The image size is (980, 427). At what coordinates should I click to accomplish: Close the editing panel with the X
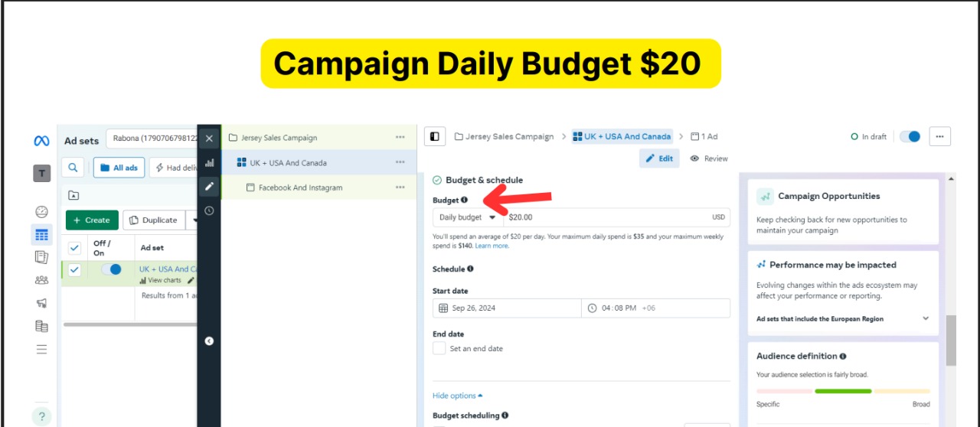[209, 139]
